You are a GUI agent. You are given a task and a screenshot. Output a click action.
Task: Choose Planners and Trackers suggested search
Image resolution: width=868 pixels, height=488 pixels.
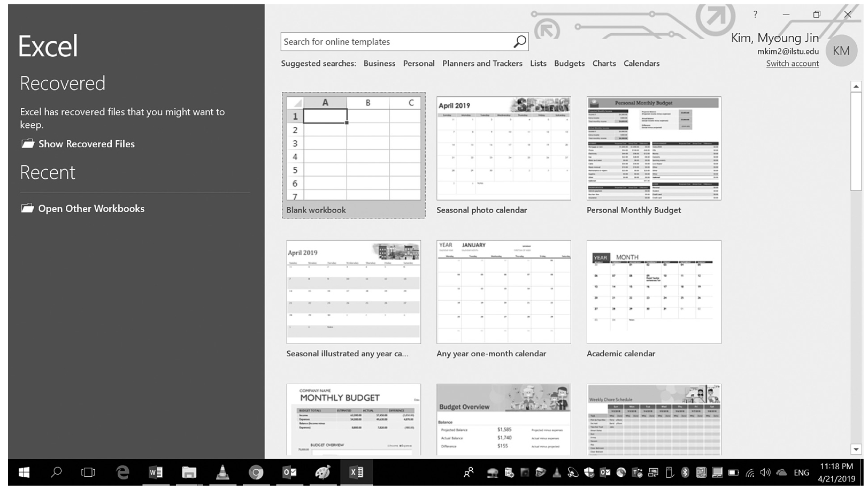tap(482, 63)
